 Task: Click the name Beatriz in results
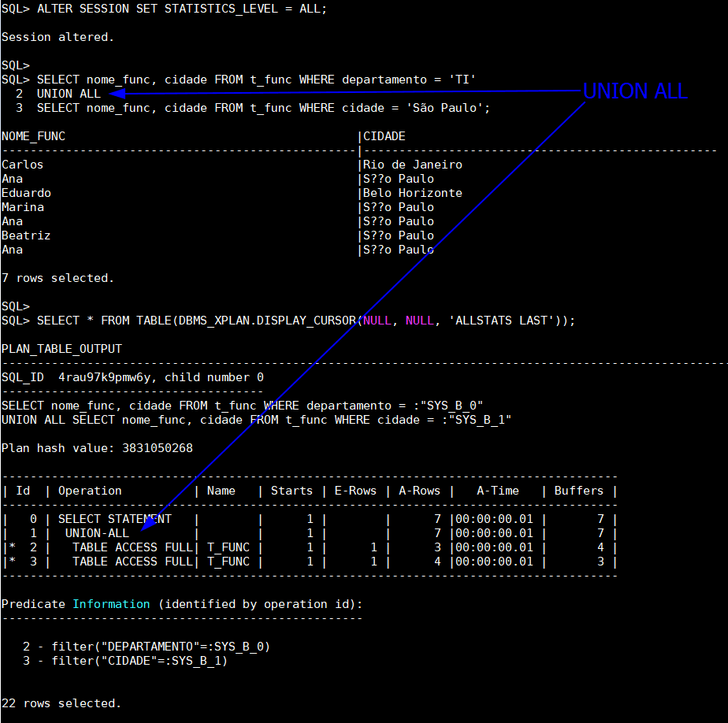tap(26, 235)
